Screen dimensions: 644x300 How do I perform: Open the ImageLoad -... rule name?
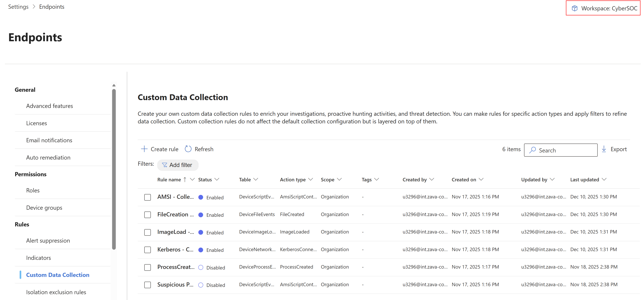[x=176, y=232]
